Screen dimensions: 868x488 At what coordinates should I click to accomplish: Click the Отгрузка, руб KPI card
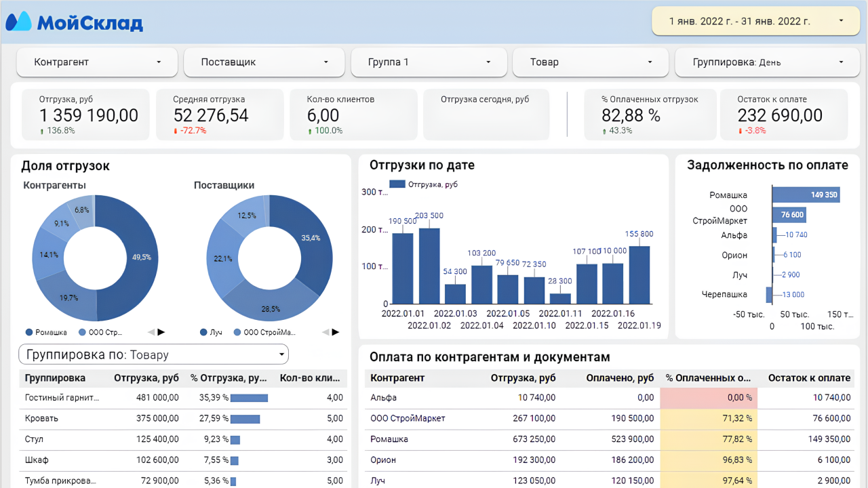click(x=85, y=115)
